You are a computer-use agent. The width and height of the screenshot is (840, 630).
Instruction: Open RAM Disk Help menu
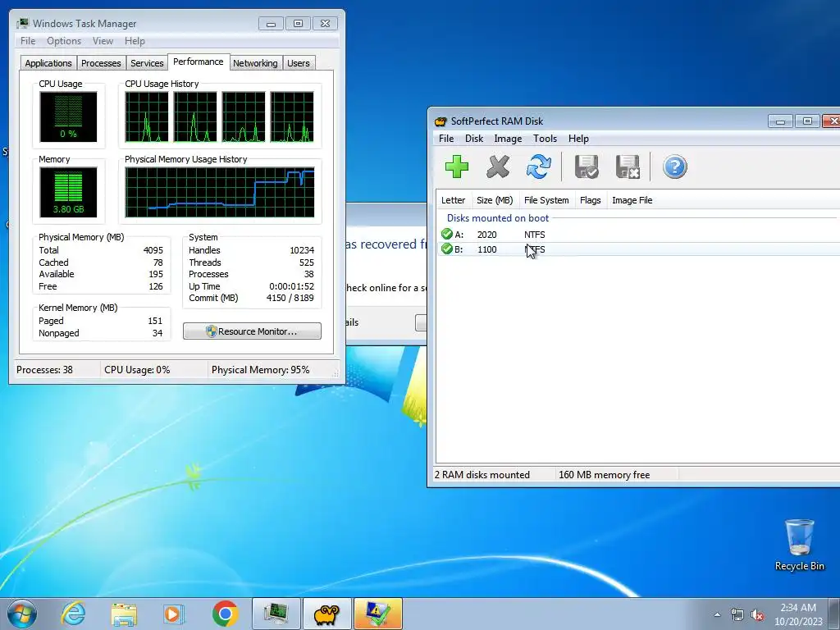[x=578, y=138]
